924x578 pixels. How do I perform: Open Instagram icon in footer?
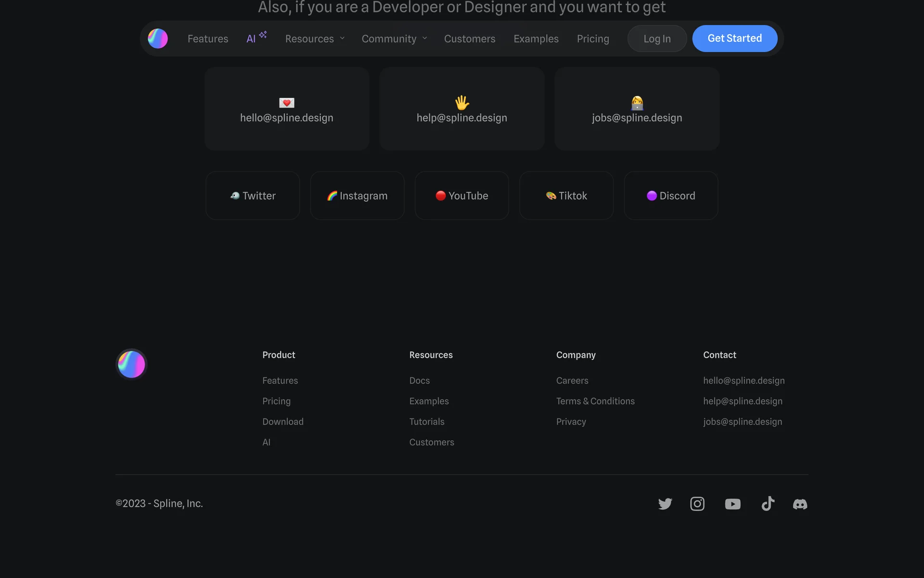pyautogui.click(x=697, y=504)
